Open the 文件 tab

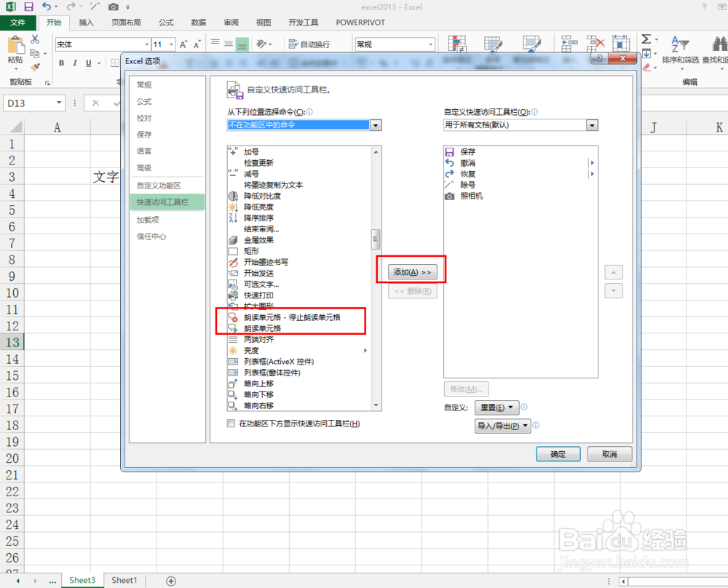click(17, 23)
